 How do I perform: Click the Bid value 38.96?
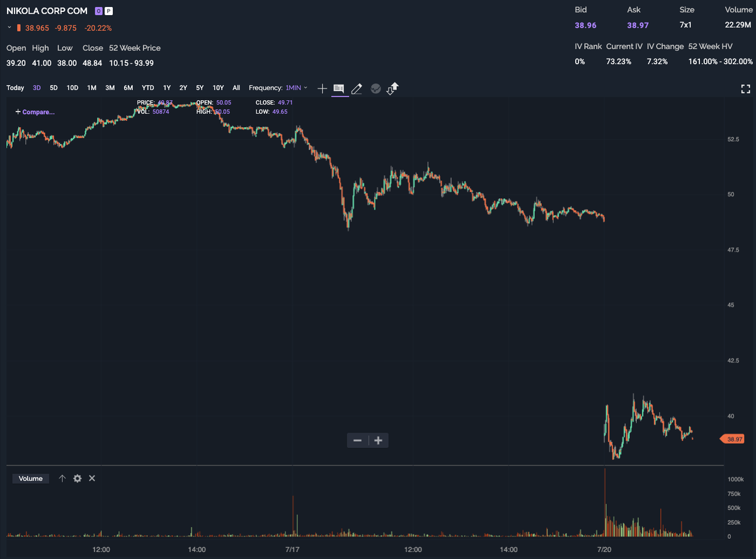click(x=585, y=25)
